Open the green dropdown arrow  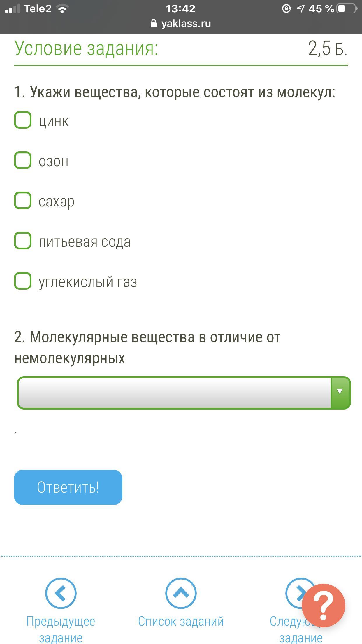[x=340, y=393]
